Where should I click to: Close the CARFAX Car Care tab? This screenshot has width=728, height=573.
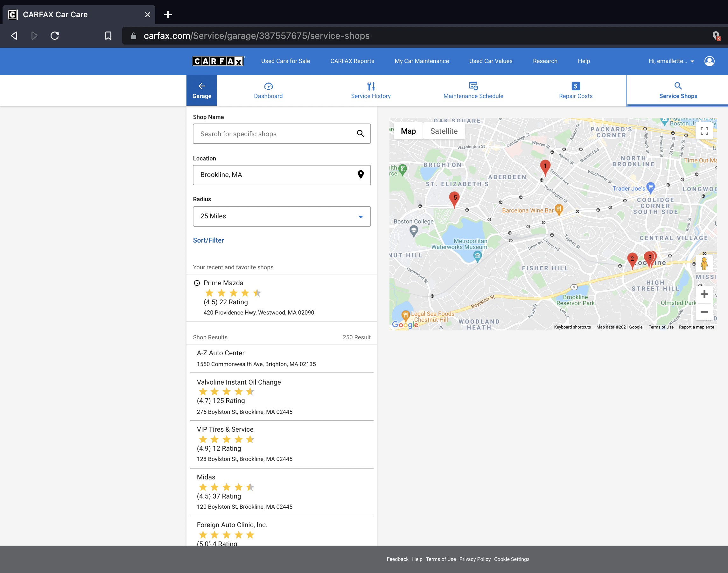tap(148, 14)
